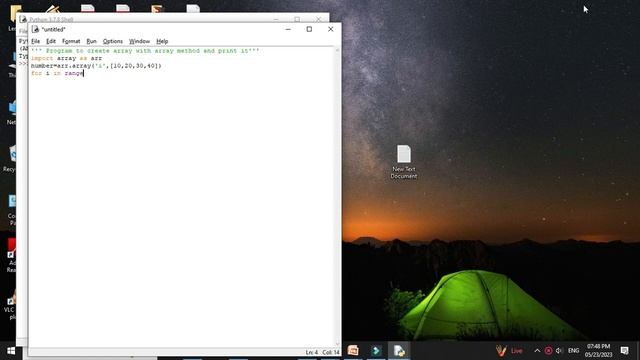
Task: Open the Window menu
Action: tap(139, 41)
